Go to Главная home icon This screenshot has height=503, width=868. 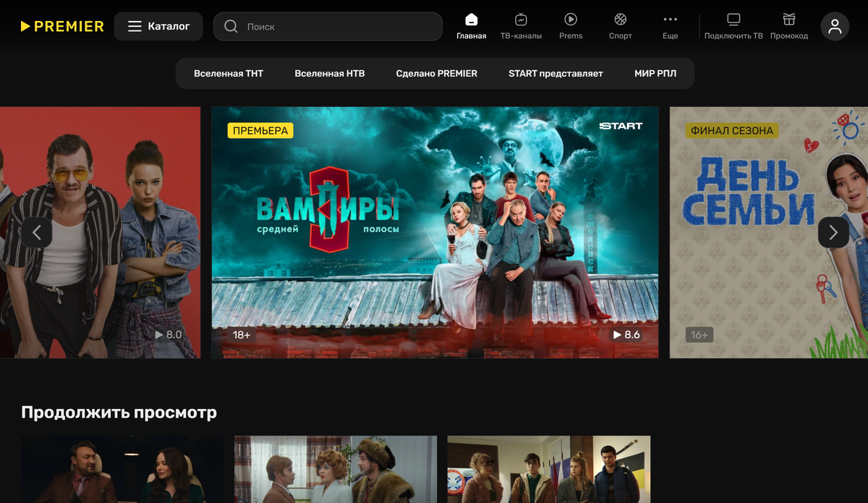click(472, 20)
